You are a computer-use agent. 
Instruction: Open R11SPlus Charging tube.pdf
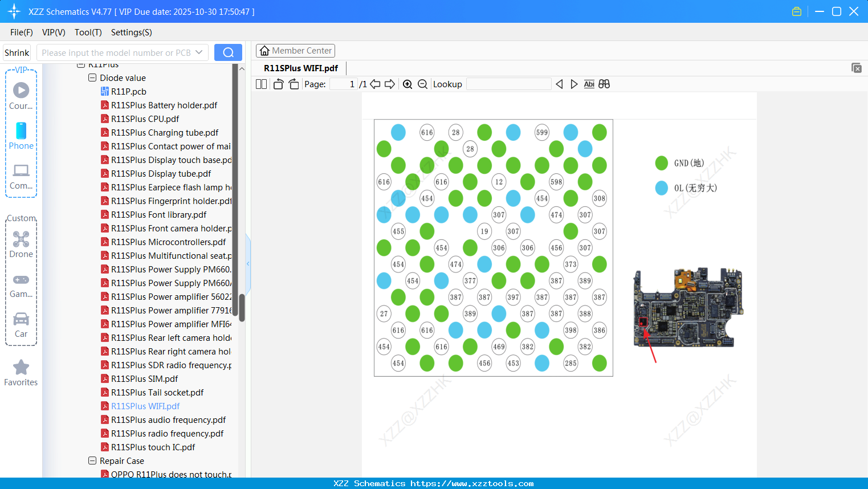[165, 132]
